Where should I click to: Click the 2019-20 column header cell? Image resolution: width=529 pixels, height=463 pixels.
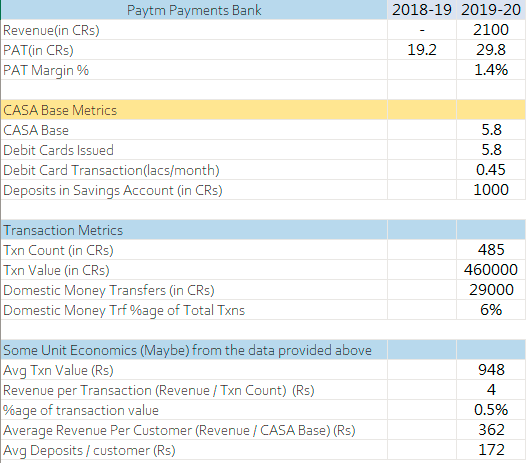click(x=491, y=10)
